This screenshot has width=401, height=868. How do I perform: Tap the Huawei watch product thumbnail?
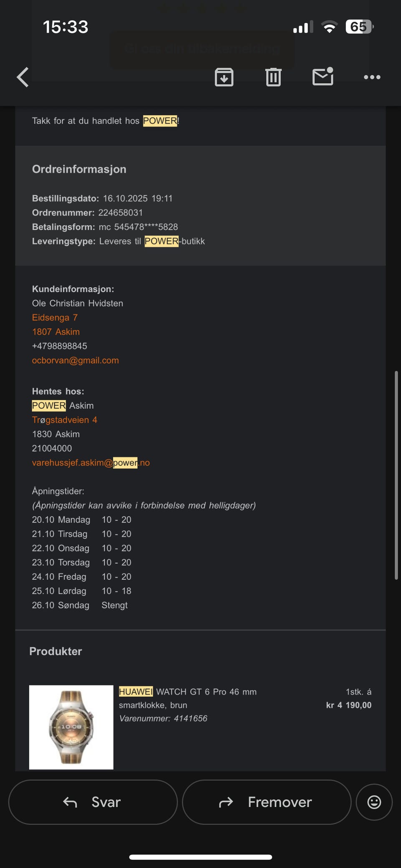pyautogui.click(x=71, y=727)
